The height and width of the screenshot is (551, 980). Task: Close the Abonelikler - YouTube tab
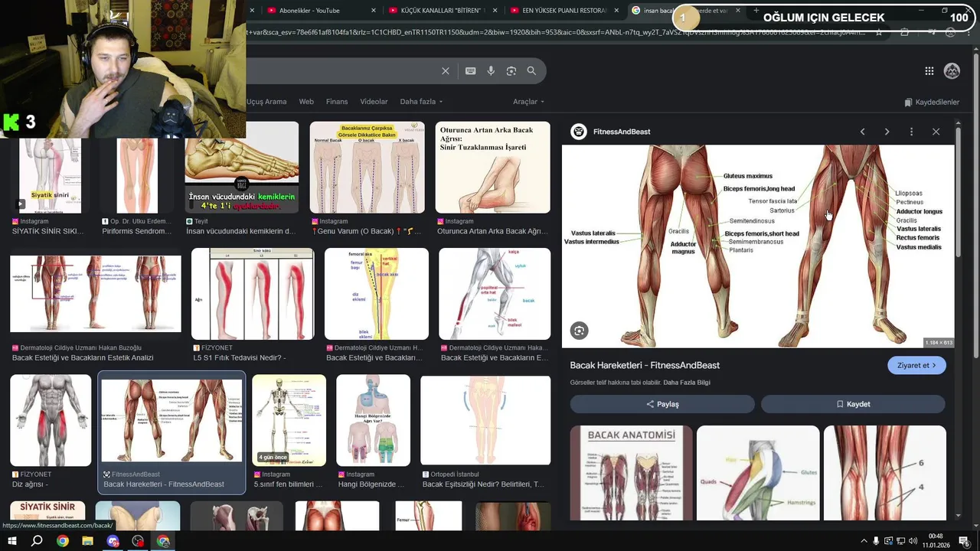[x=374, y=11]
